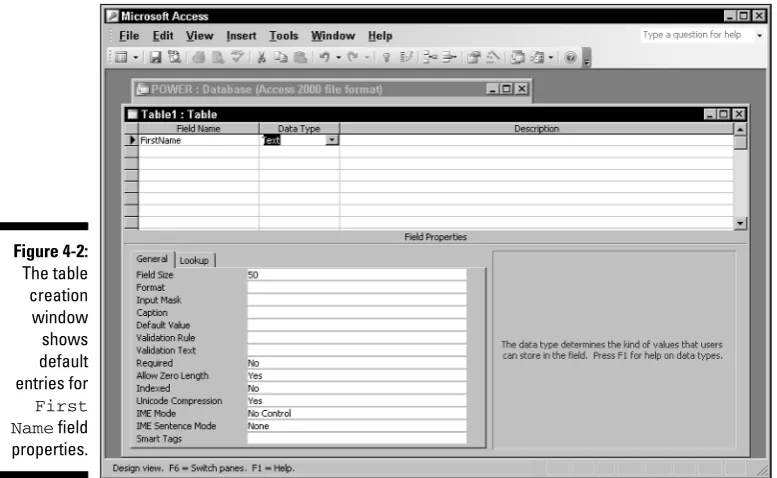
Task: Click the Indexed property value No
Action: pos(357,388)
